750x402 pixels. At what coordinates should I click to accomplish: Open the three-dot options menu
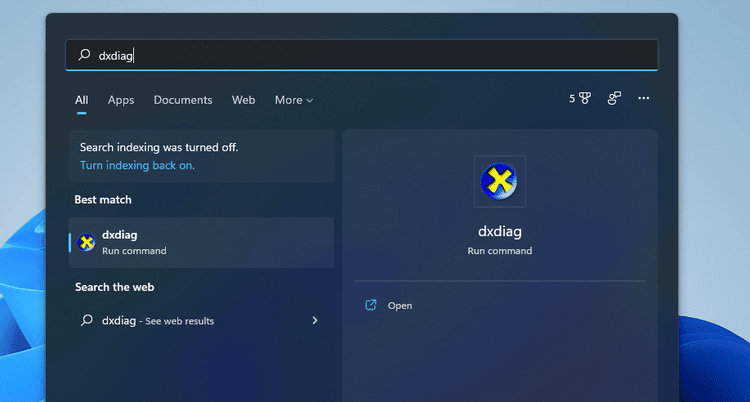[644, 98]
